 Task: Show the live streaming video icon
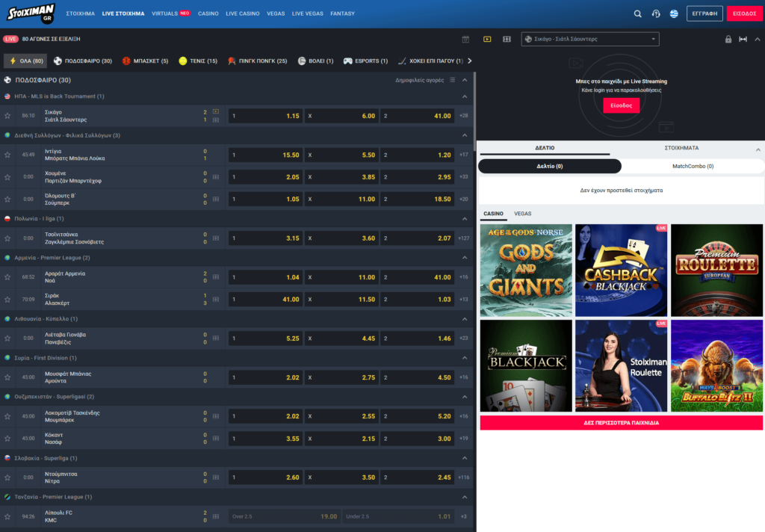pyautogui.click(x=487, y=39)
